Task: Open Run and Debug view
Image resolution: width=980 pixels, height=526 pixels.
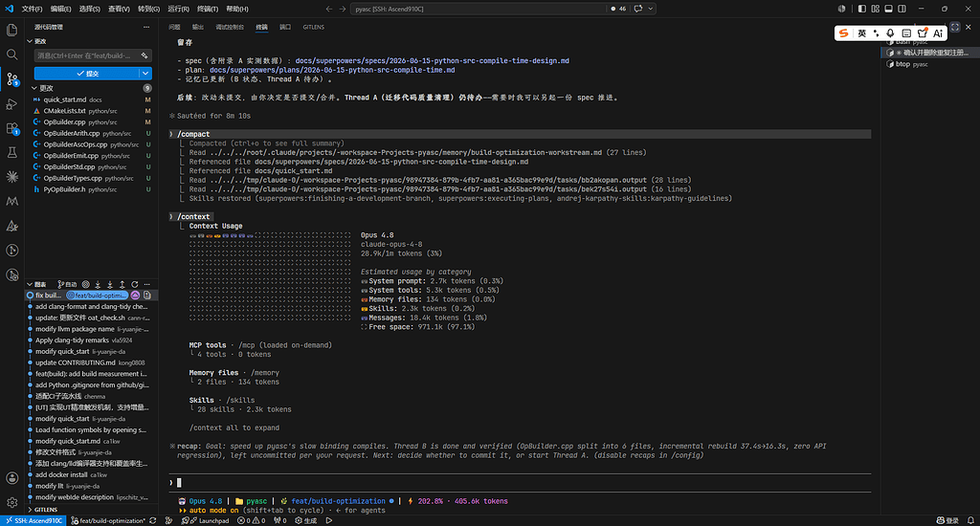Action: [11, 103]
